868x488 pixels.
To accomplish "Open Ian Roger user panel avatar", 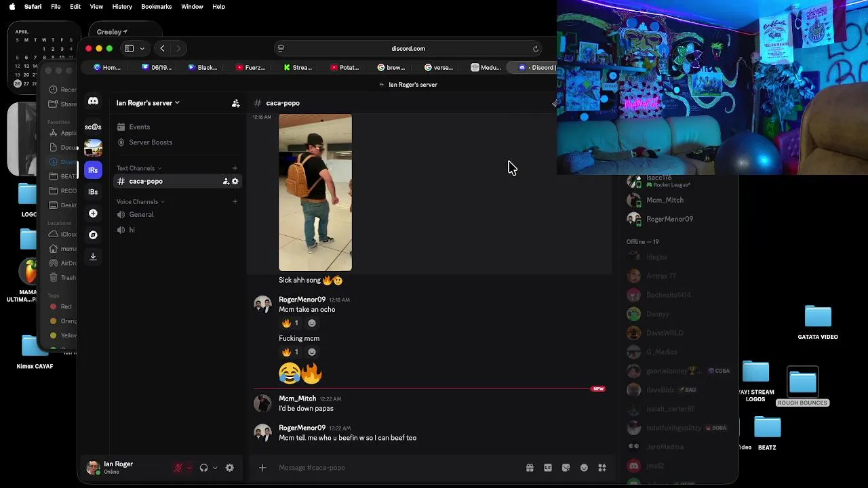I will tap(94, 468).
